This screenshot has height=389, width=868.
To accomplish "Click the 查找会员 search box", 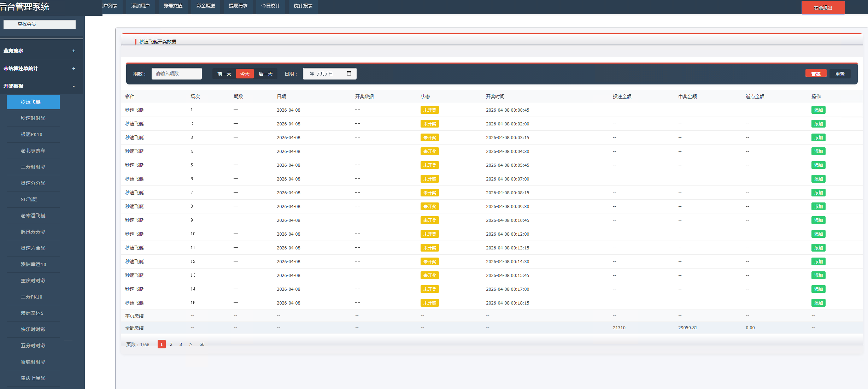I will [40, 24].
